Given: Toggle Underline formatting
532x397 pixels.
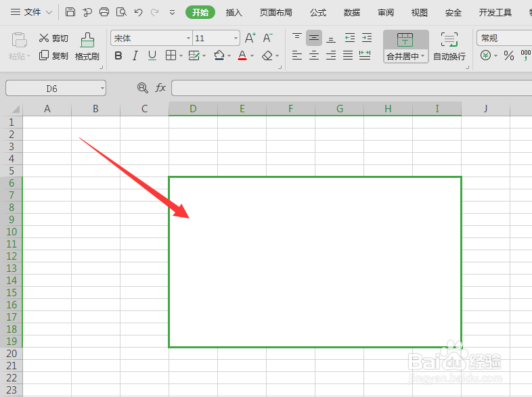Looking at the screenshot, I should [x=152, y=55].
